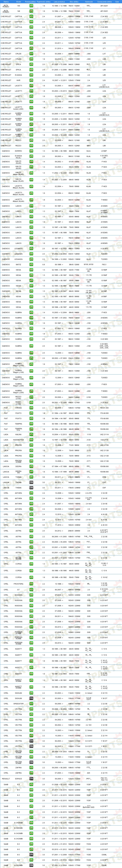This screenshot has width=122, height=868.
Task: Click fuel icon in Opel GT row
Action: click(31, 590)
